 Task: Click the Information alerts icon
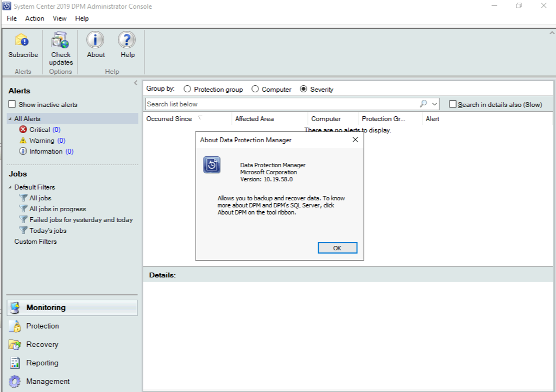pos(23,151)
